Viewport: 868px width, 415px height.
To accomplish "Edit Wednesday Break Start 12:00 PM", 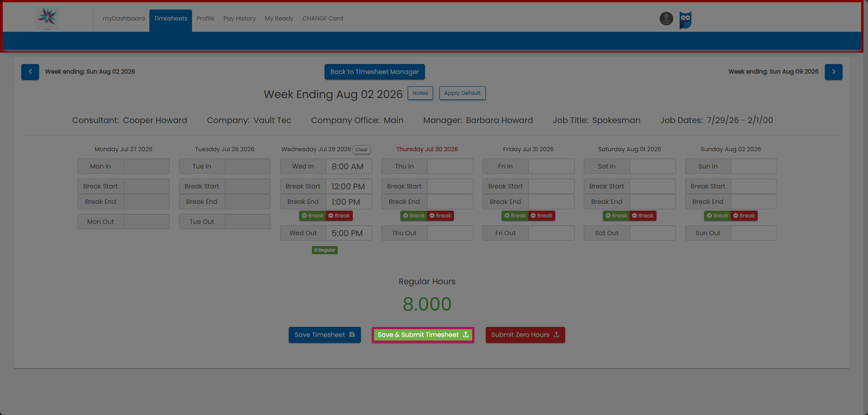I will point(349,186).
